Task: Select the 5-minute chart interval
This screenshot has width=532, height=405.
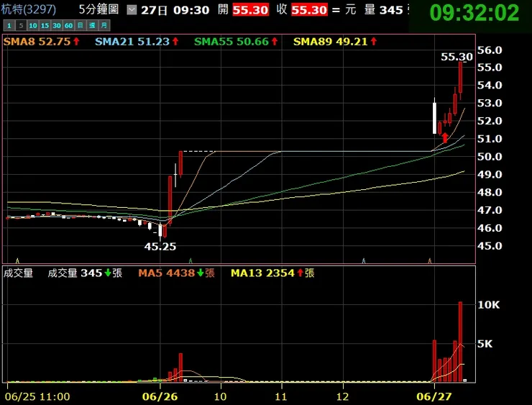Action: (x=21, y=25)
